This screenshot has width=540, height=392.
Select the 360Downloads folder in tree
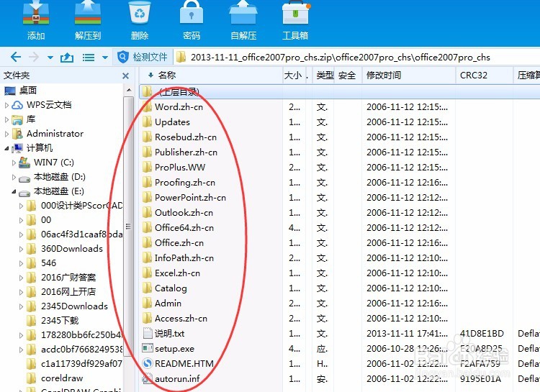pos(72,248)
